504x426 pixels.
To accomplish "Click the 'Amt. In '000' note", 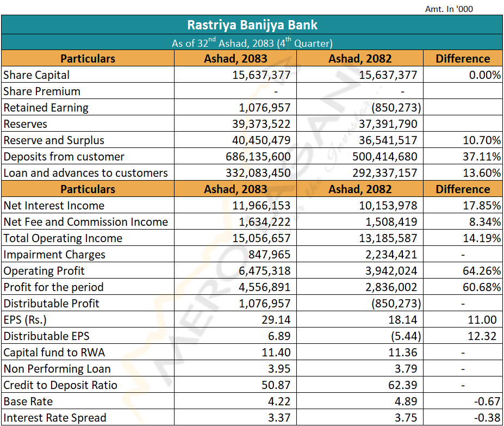I will click(449, 9).
